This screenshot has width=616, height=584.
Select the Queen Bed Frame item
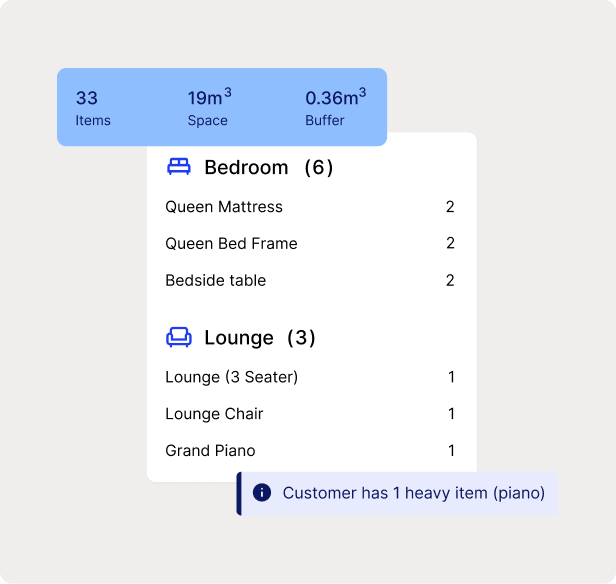coord(231,243)
